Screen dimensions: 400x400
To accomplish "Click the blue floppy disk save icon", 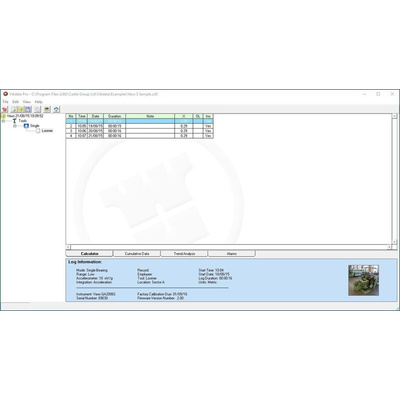I will pyautogui.click(x=28, y=109).
